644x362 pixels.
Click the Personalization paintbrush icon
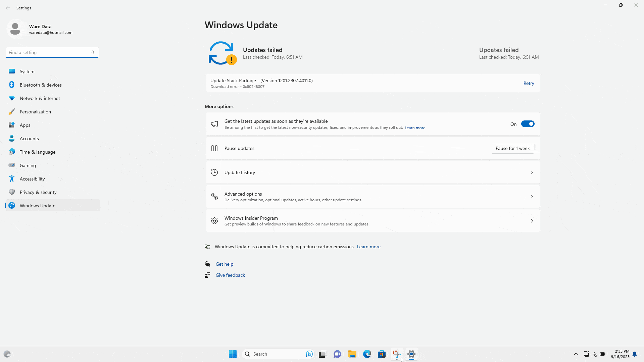[x=12, y=112]
